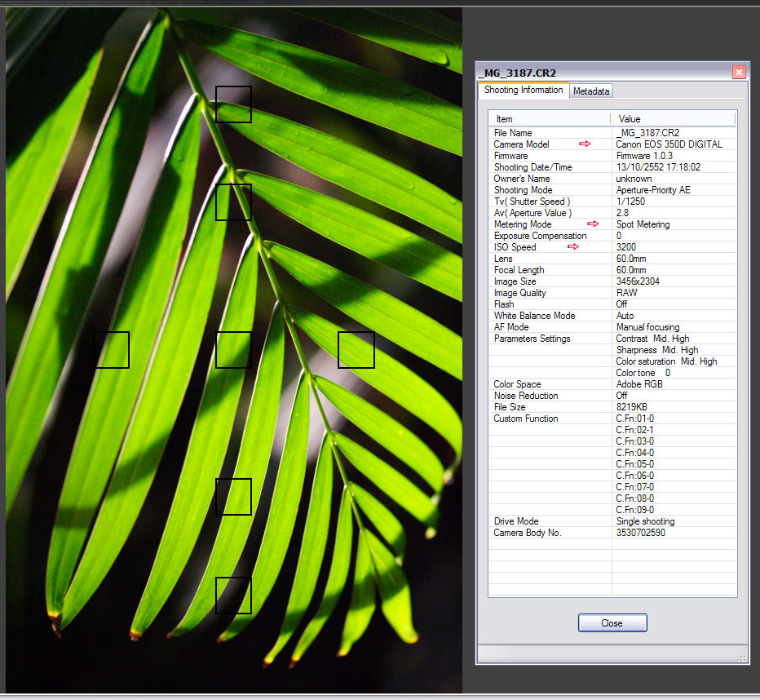The width and height of the screenshot is (760, 700).
Task: Click the red X in the dialog title bar
Action: (739, 72)
